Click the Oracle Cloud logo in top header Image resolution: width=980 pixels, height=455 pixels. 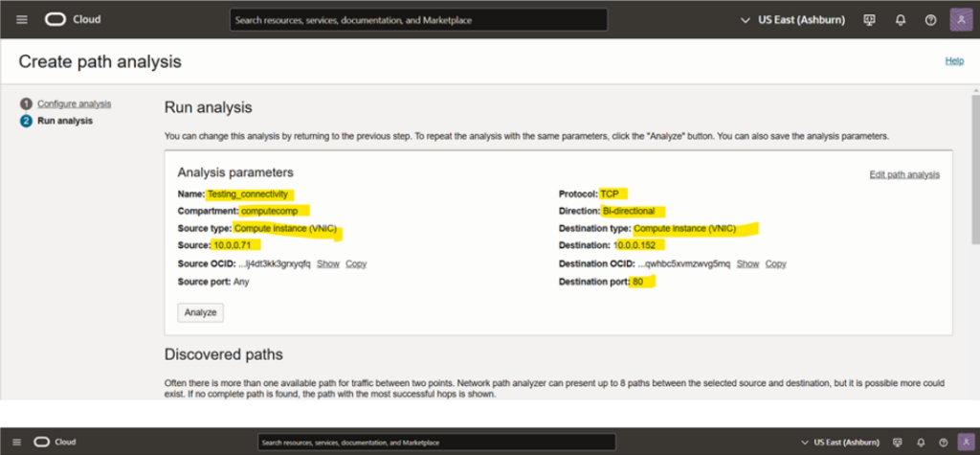click(73, 20)
